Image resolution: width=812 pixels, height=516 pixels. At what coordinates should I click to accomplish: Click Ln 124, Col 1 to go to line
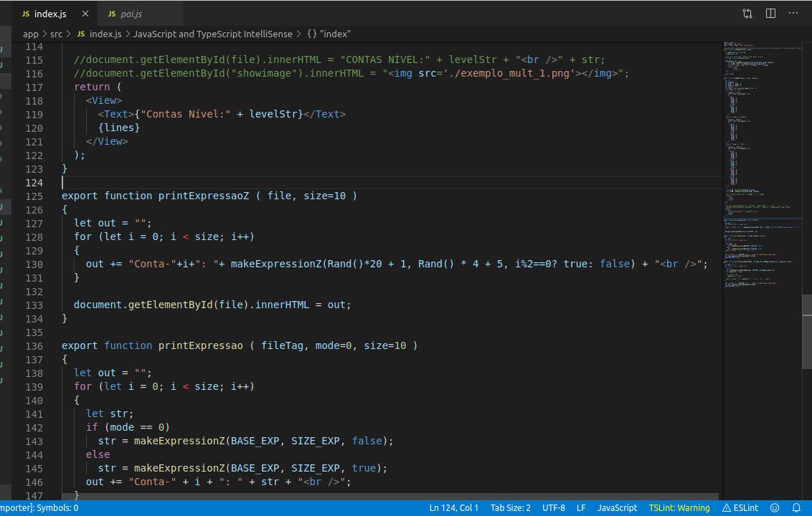click(454, 507)
